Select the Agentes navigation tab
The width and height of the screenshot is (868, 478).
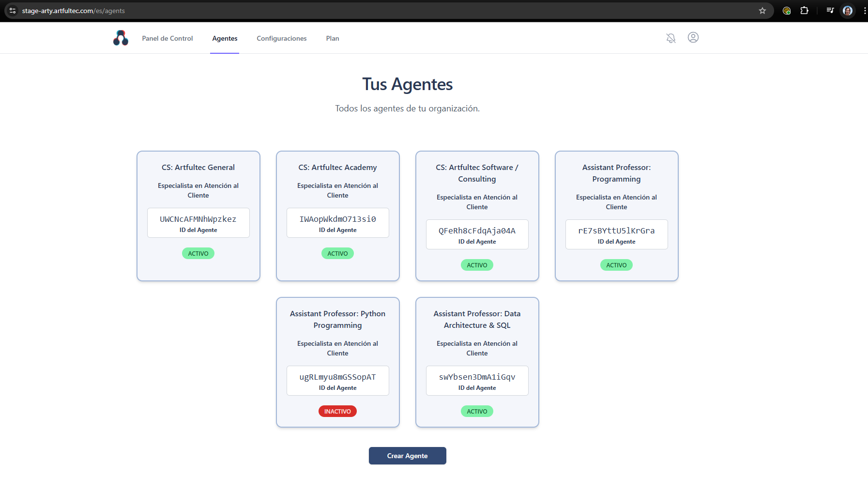[225, 38]
